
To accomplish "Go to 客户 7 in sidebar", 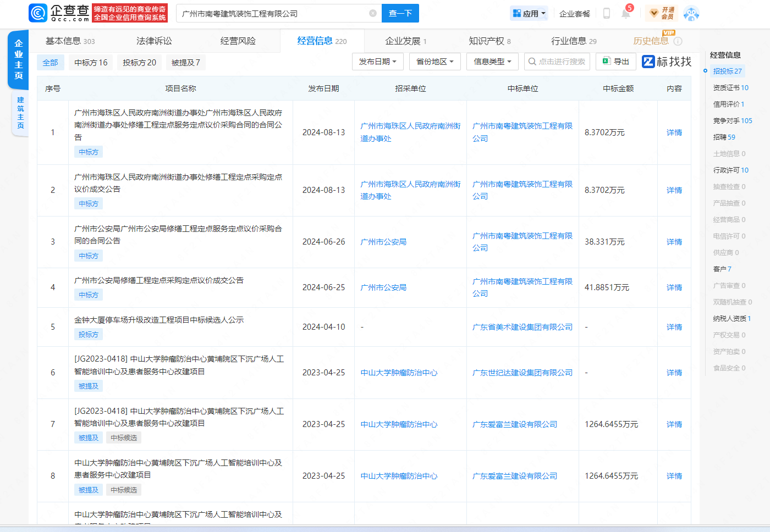I will 722,269.
